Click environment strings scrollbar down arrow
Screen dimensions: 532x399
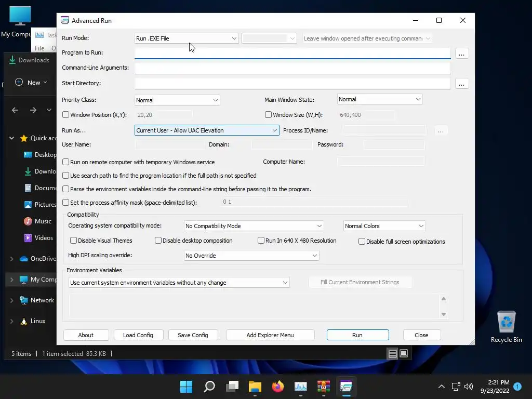[x=444, y=314]
